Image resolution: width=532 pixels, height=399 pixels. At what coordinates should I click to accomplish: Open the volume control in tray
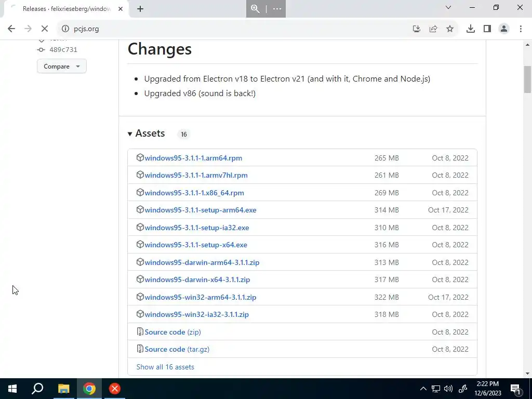click(x=448, y=389)
